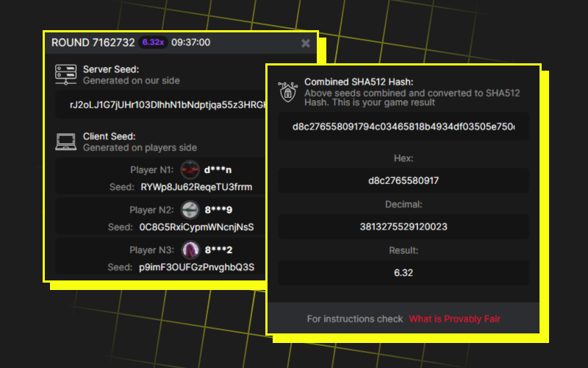This screenshot has height=368, width=588.
Task: Click the Hex label
Action: (404, 158)
